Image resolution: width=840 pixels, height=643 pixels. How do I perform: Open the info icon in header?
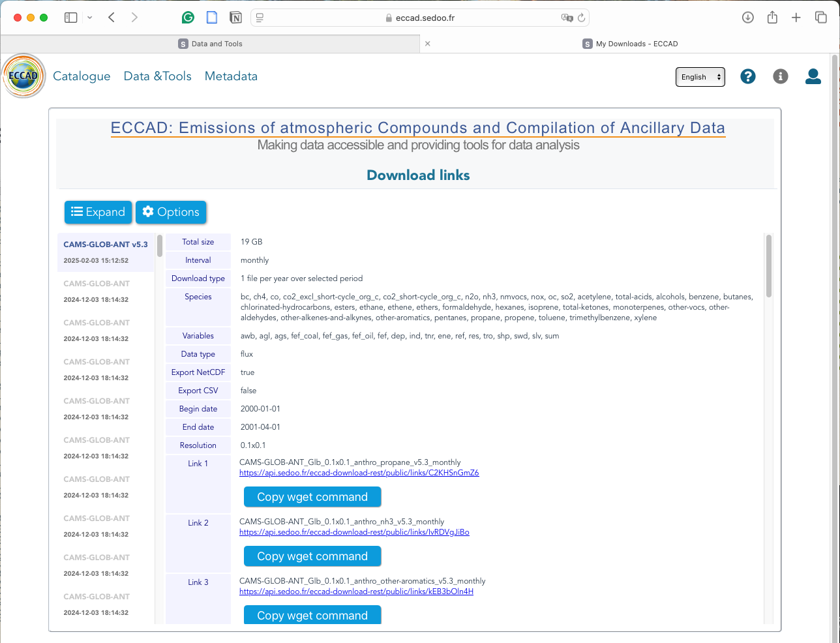pos(781,76)
